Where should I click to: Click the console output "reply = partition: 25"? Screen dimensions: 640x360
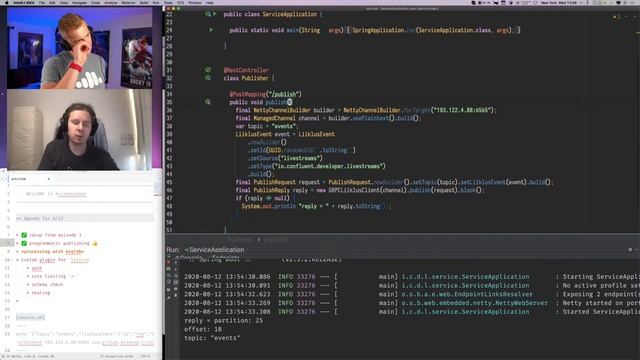coord(223,320)
